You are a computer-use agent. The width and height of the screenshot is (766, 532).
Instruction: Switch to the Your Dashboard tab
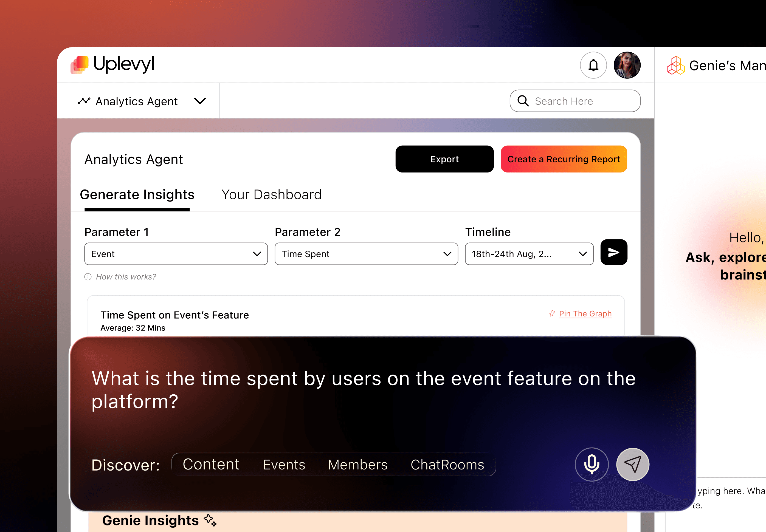(271, 195)
